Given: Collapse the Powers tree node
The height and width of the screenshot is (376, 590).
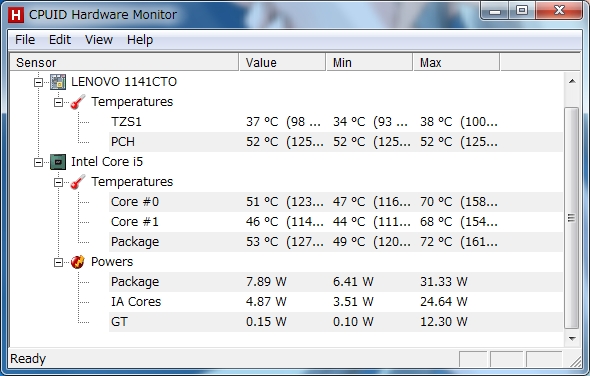Looking at the screenshot, I should [58, 262].
